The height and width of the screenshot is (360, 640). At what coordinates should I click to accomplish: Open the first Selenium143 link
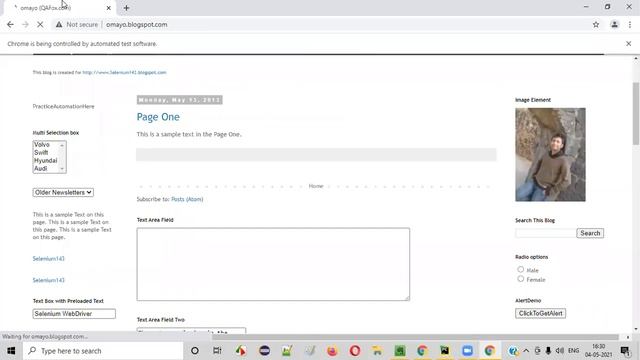pos(49,258)
